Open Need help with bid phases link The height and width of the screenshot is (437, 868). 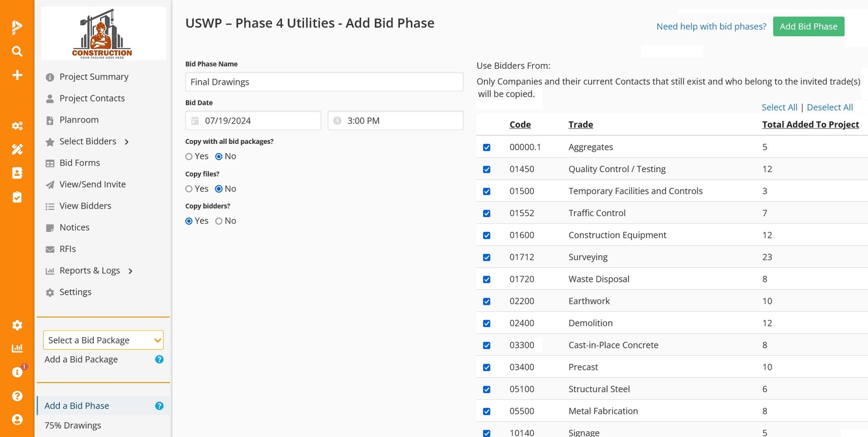(711, 27)
